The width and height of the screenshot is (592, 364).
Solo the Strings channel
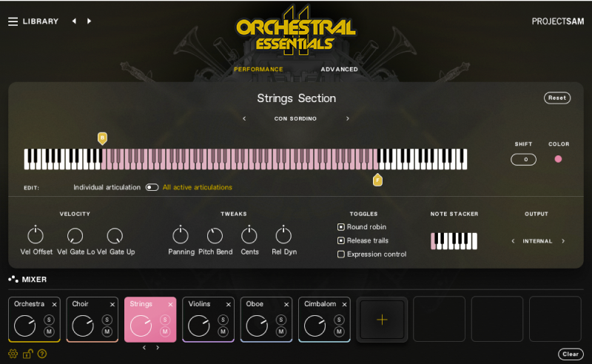[165, 320]
